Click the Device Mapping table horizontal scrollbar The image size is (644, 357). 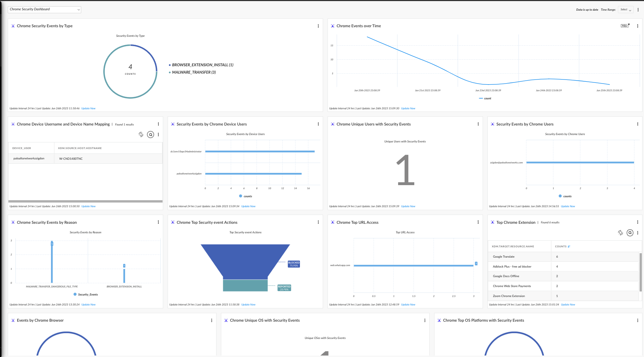point(85,201)
